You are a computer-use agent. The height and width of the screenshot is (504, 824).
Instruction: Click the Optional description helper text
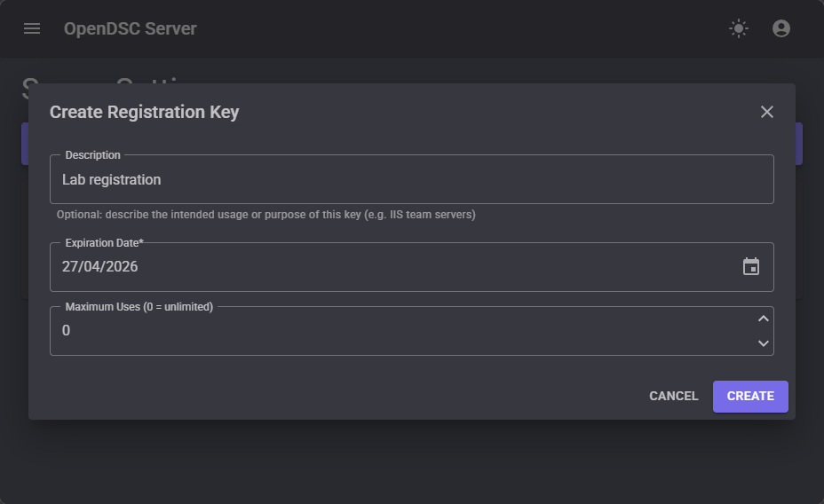[x=265, y=215]
